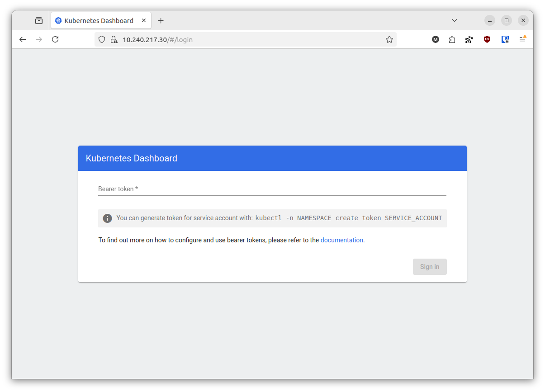Viewport: 545px width, 392px height.
Task: Bookmark this page with the star icon
Action: [x=389, y=39]
